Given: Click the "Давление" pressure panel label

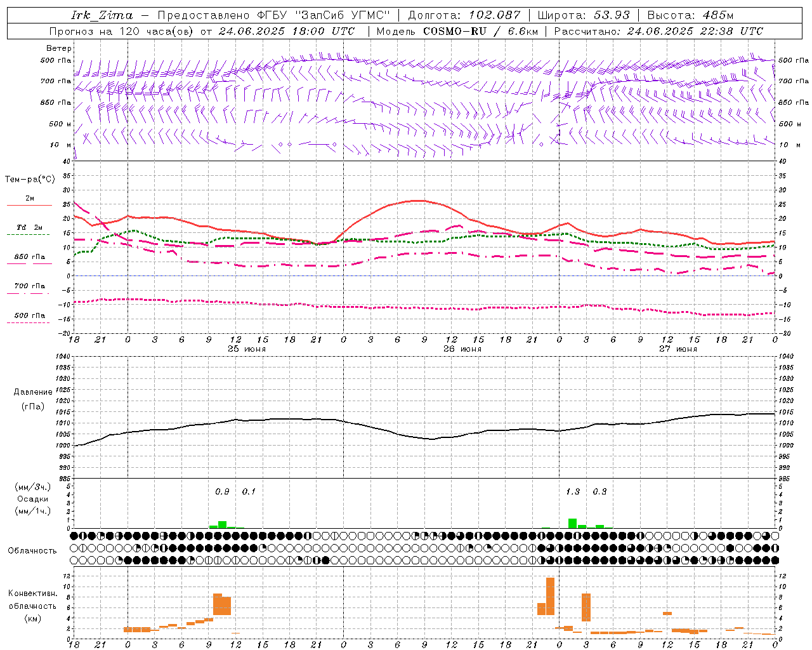Looking at the screenshot, I should coord(33,392).
